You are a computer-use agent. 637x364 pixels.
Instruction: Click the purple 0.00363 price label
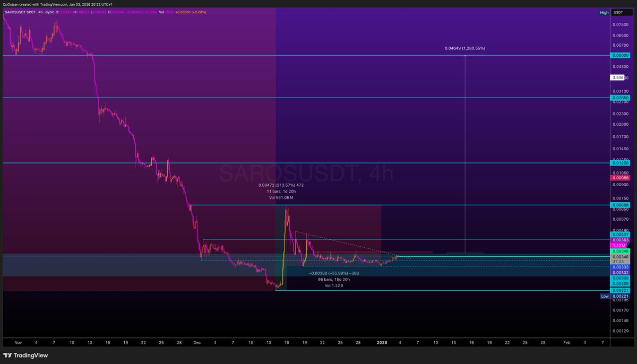click(x=621, y=240)
